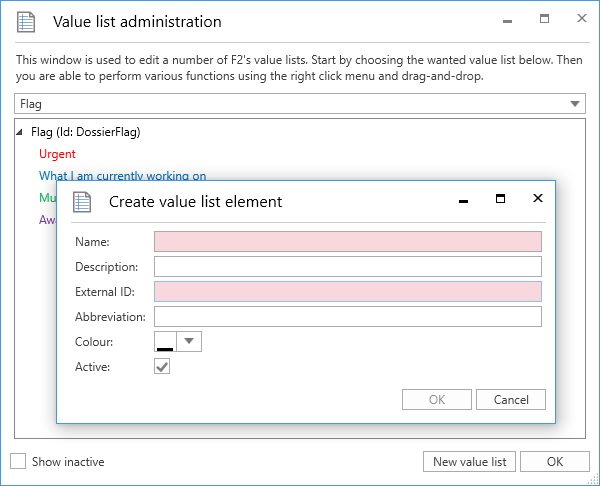Minimize the Create value list element dialog

point(463,200)
